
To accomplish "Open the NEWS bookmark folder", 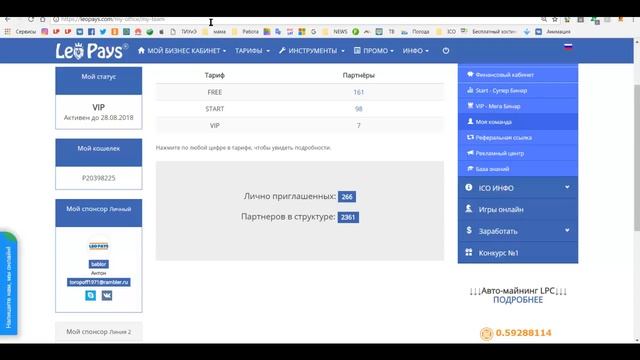I will (x=336, y=31).
